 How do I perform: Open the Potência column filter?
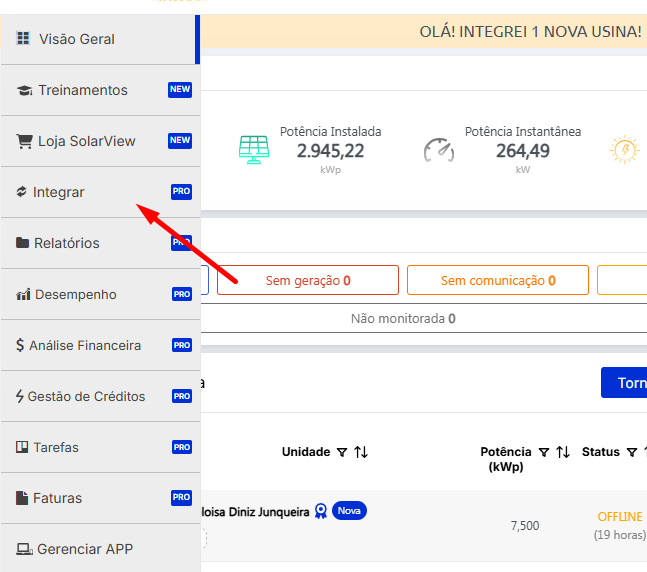pyautogui.click(x=544, y=453)
